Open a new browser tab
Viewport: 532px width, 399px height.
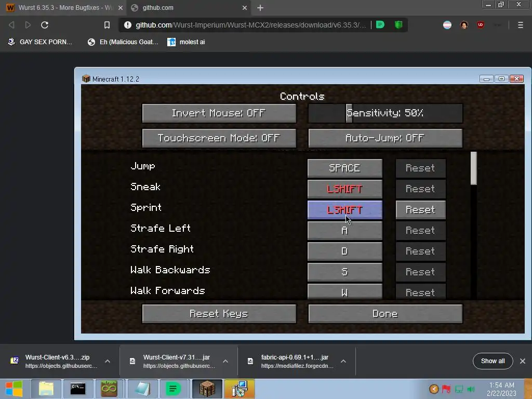tap(260, 7)
